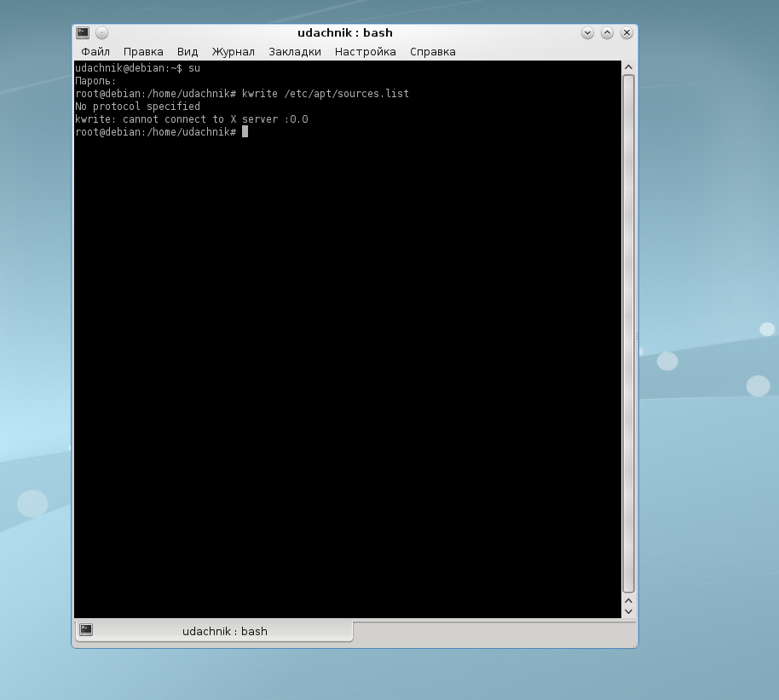Open the Справка help menu
The width and height of the screenshot is (779, 700).
click(432, 52)
